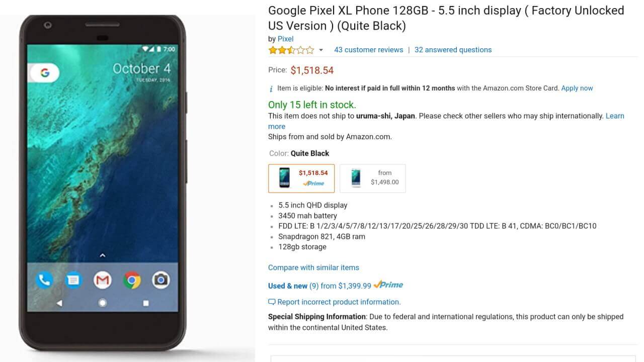Open the star rating dropdown arrow
The width and height of the screenshot is (644, 362).
(320, 50)
